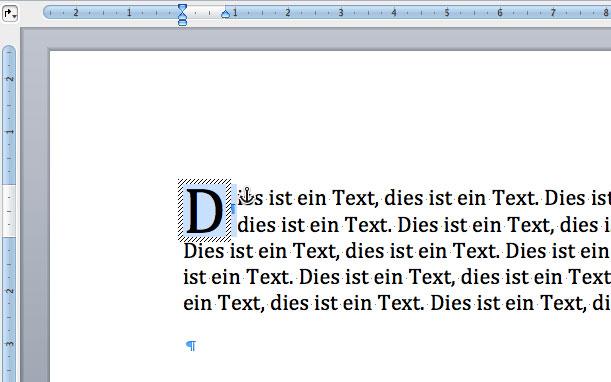
Task: Click the vertical ruler on the left
Action: click(9, 214)
